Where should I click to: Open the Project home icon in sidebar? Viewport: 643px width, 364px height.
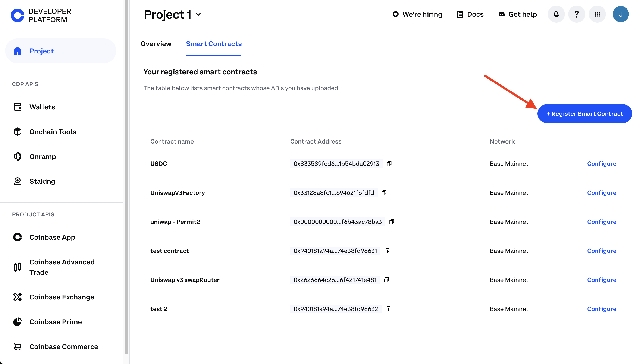click(x=18, y=51)
